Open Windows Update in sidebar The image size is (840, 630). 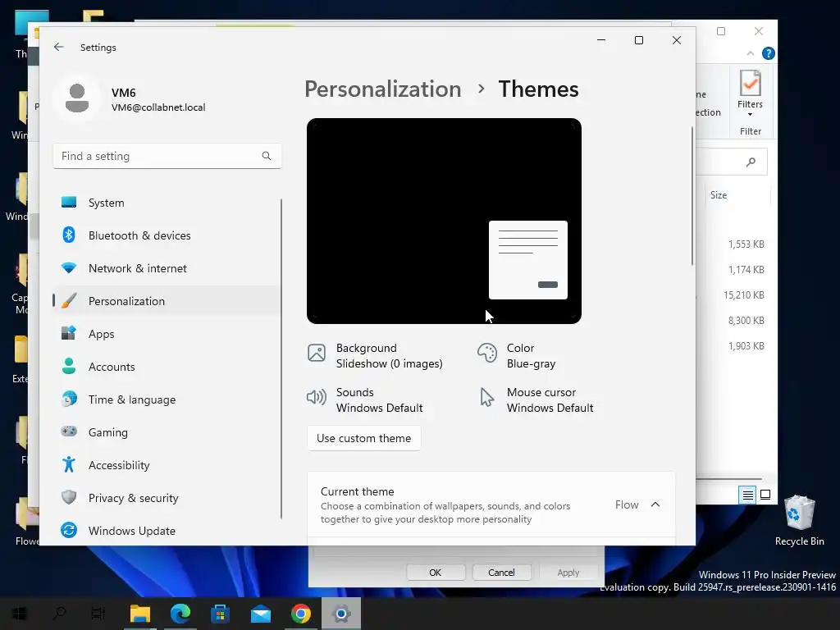point(167,531)
